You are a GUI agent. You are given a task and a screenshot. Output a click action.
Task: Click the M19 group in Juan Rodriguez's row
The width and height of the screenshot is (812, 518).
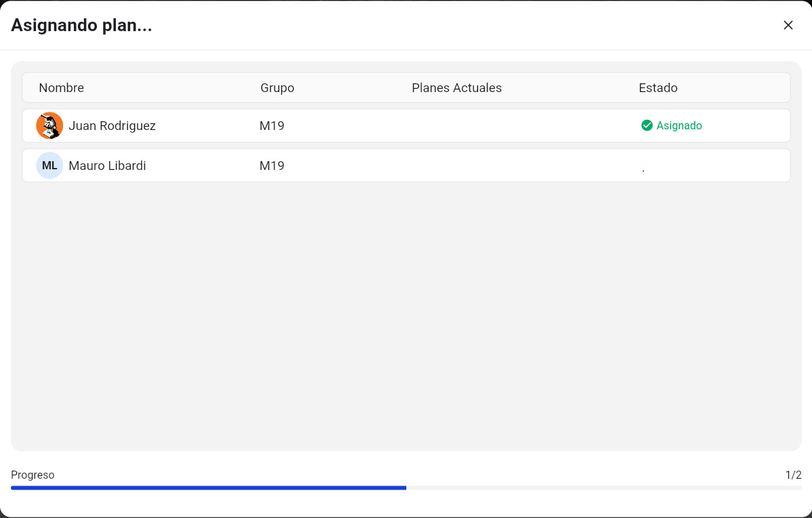[x=272, y=126]
